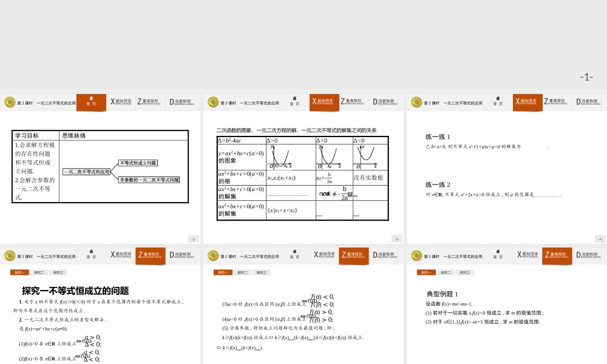
Task: Click the page number -1- at top right
Action: [586, 76]
